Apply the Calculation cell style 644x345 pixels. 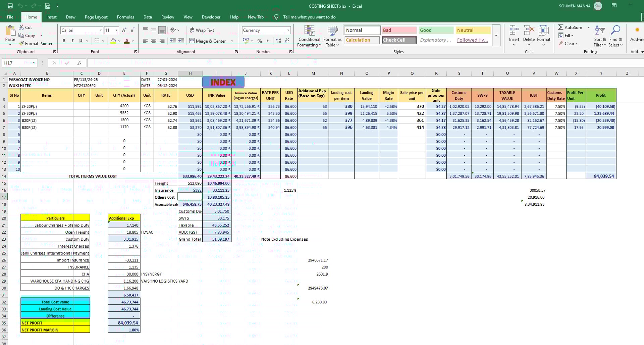pos(362,40)
